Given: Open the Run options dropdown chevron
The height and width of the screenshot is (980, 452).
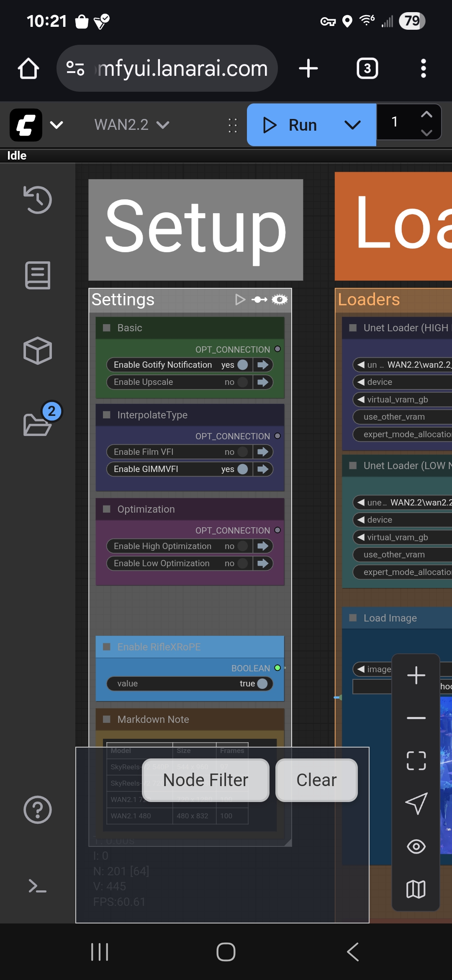Looking at the screenshot, I should [352, 125].
